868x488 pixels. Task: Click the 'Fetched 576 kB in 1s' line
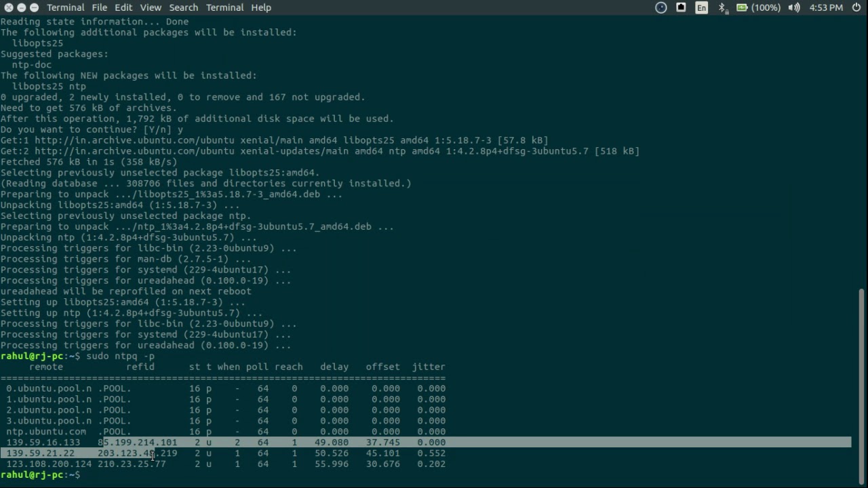coord(89,162)
